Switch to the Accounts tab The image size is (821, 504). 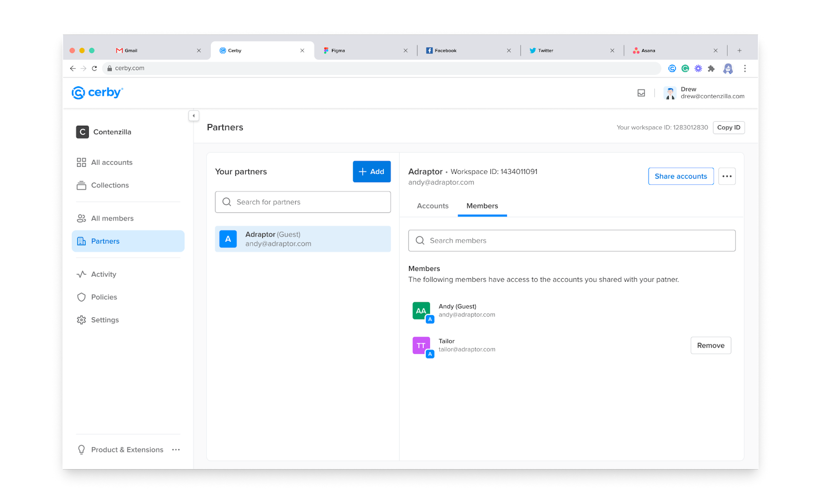(x=433, y=206)
